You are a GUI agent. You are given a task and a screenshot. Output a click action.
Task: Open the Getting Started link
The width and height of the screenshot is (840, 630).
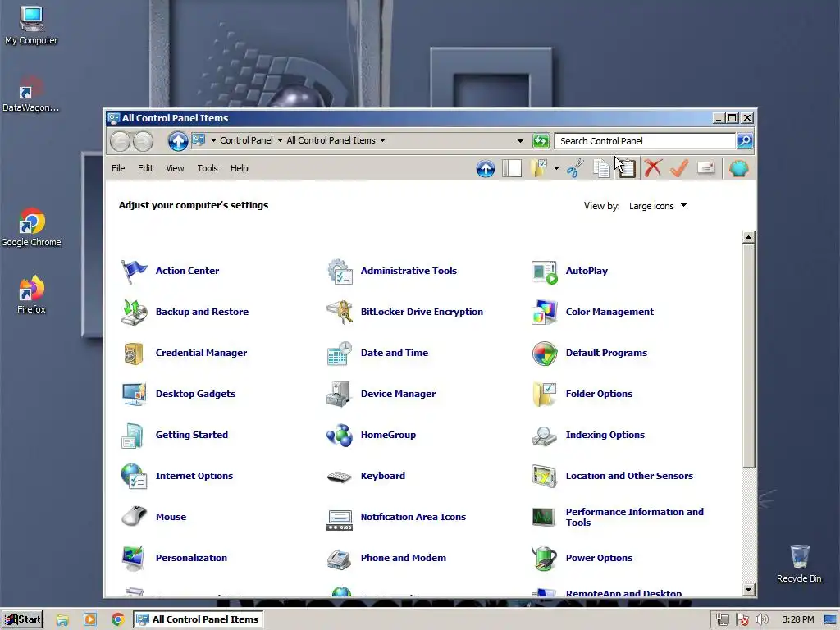point(191,435)
